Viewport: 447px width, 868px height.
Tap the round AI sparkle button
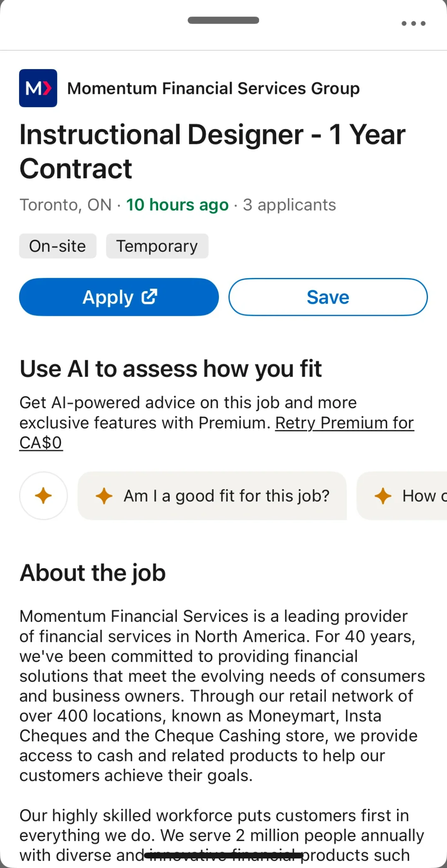click(x=43, y=495)
